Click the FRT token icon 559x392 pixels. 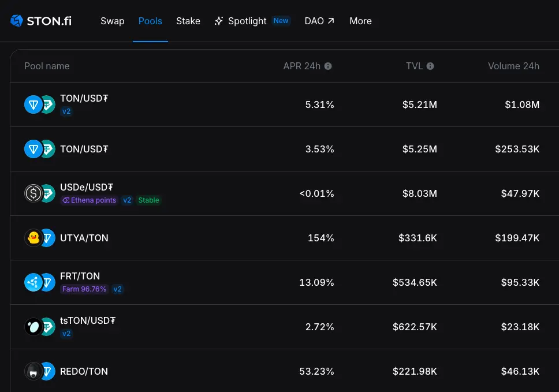tap(33, 282)
